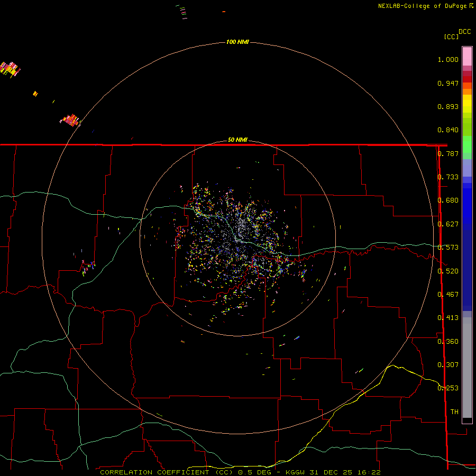The width and height of the screenshot is (476, 476).
Task: Click the 16:22 time stamp
Action: (369, 472)
